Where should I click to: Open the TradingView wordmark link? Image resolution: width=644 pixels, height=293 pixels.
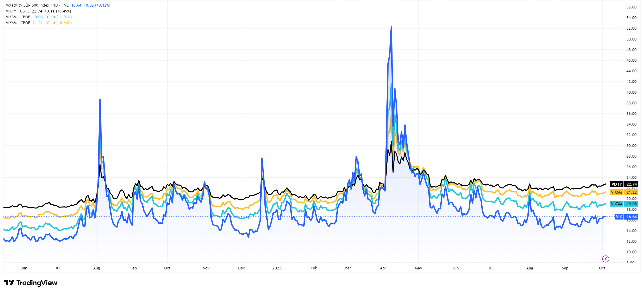click(x=37, y=283)
